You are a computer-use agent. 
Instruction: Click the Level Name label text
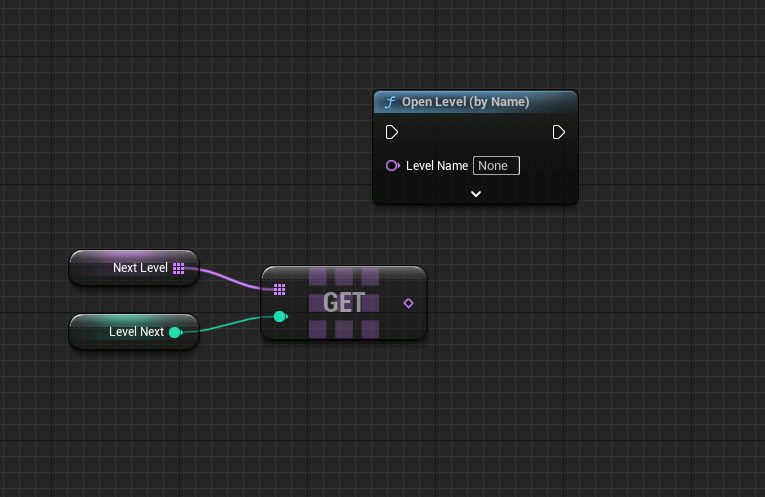tap(437, 166)
